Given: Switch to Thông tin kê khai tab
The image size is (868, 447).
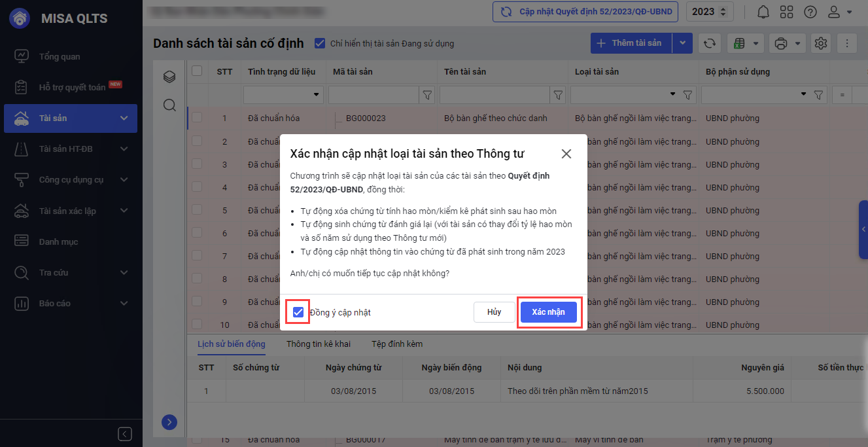Looking at the screenshot, I should 319,344.
